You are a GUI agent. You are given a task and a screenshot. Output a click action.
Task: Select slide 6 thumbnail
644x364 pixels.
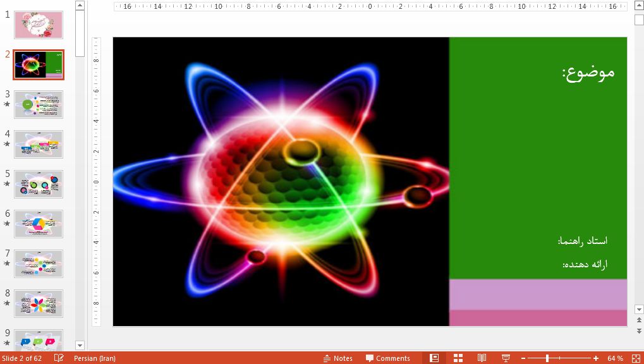coord(39,224)
